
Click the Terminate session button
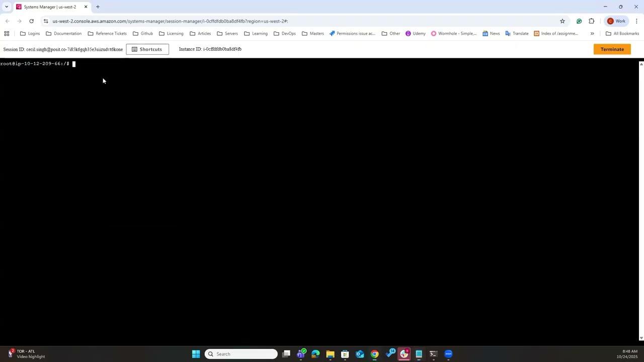point(612,49)
